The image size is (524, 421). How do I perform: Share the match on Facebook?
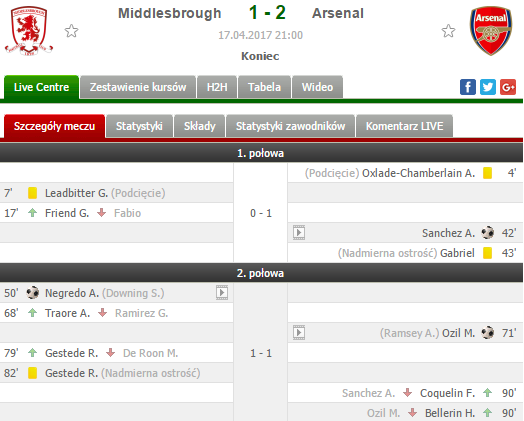coord(468,87)
